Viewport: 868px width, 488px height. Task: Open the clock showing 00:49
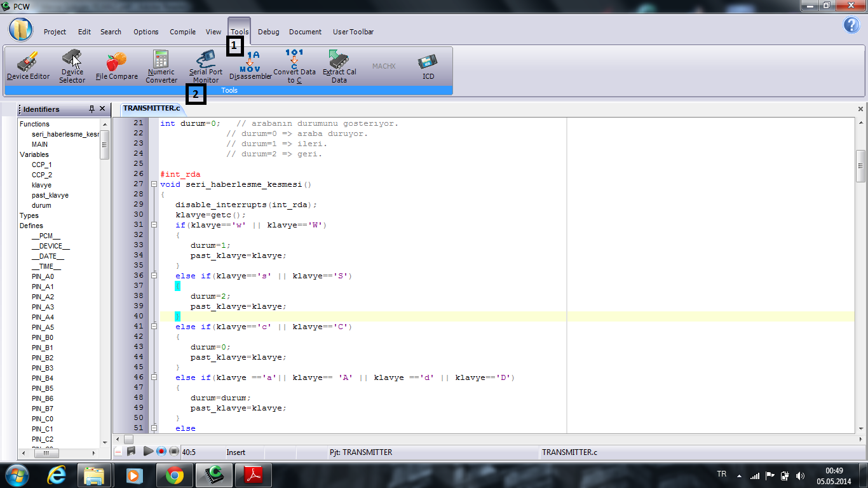coord(834,475)
